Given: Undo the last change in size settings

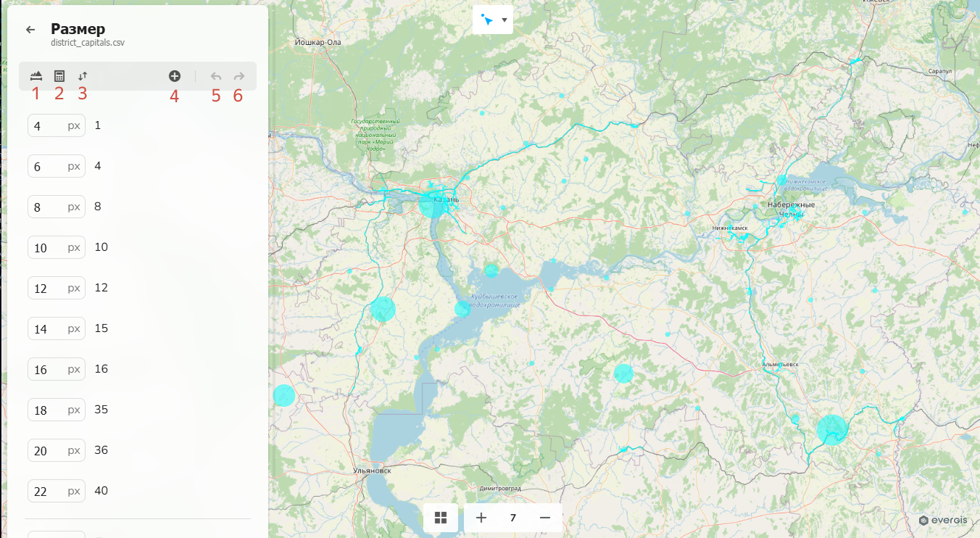Looking at the screenshot, I should click(x=215, y=76).
